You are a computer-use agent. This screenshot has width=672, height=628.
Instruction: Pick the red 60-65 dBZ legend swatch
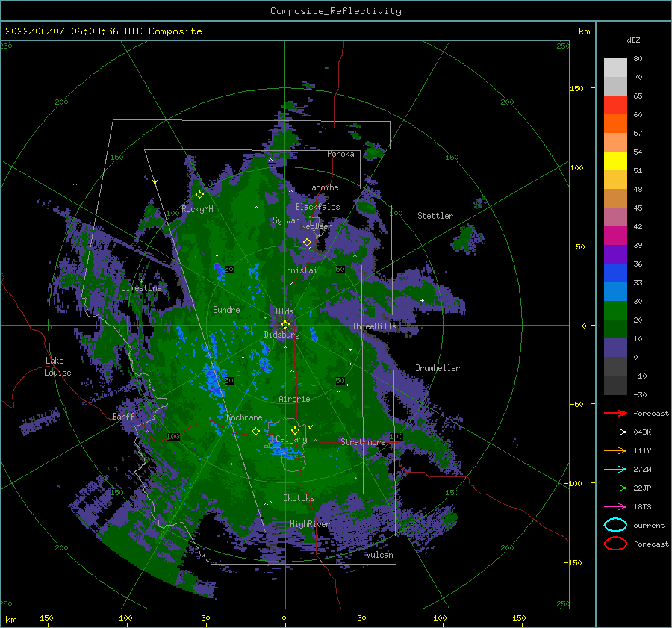pos(615,105)
